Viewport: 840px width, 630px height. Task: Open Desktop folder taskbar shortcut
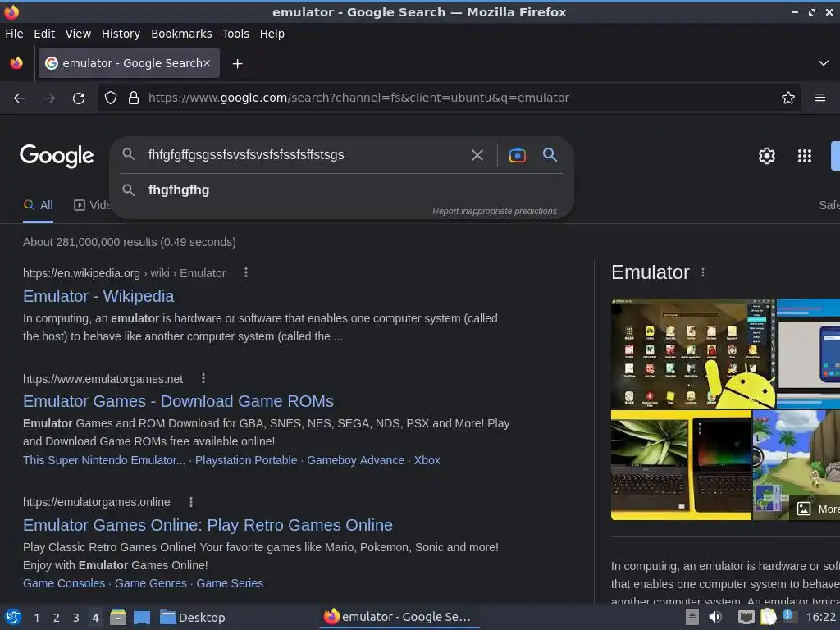(x=192, y=618)
